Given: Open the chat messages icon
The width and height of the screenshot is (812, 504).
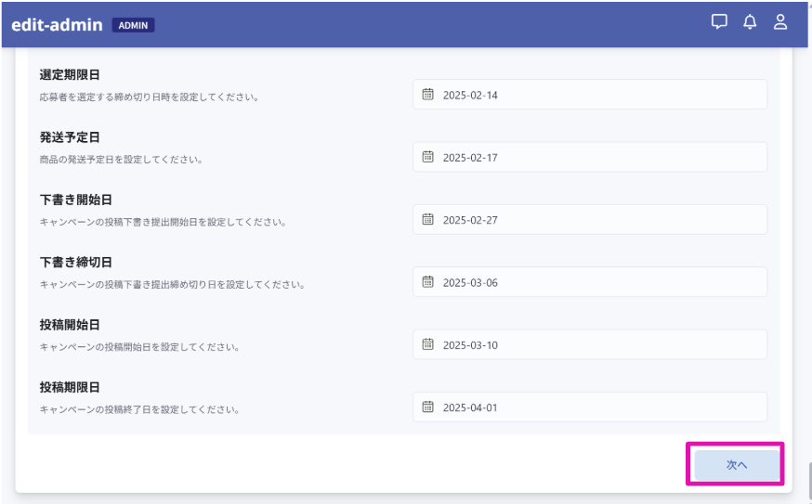Looking at the screenshot, I should [719, 22].
